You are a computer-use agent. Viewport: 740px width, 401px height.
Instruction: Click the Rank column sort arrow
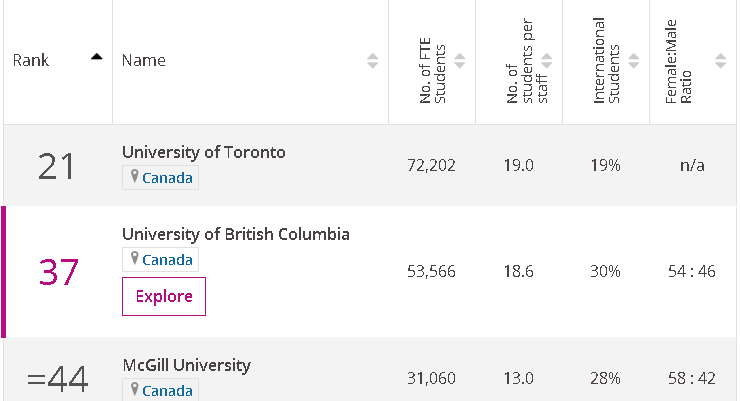point(97,57)
